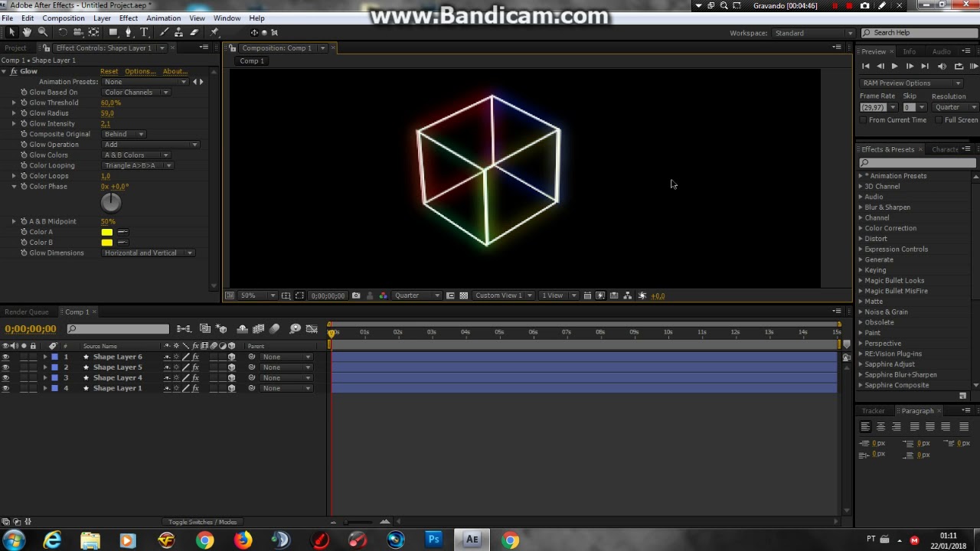Screen dimensions: 980x551
Task: Toggle the Glow effect fx switch in Effect Controls
Action: 14,71
